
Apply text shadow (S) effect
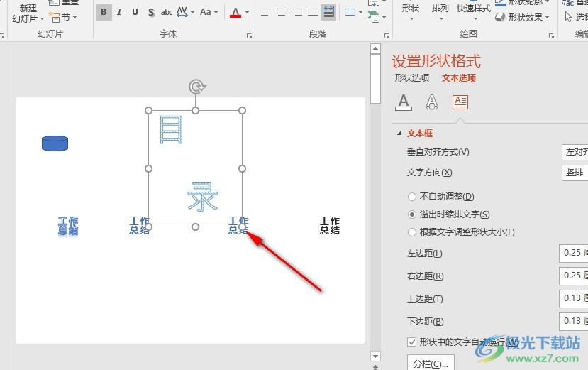(151, 12)
